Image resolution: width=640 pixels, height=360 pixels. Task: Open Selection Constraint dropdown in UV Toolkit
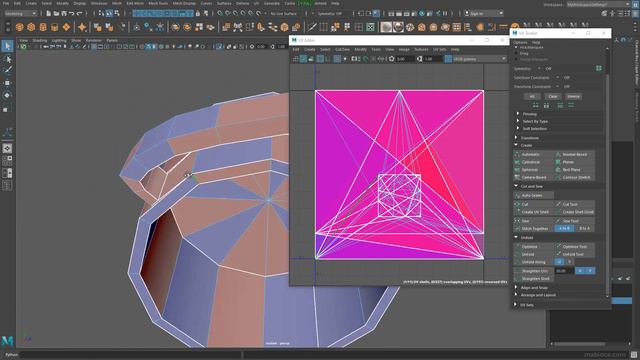(558, 78)
